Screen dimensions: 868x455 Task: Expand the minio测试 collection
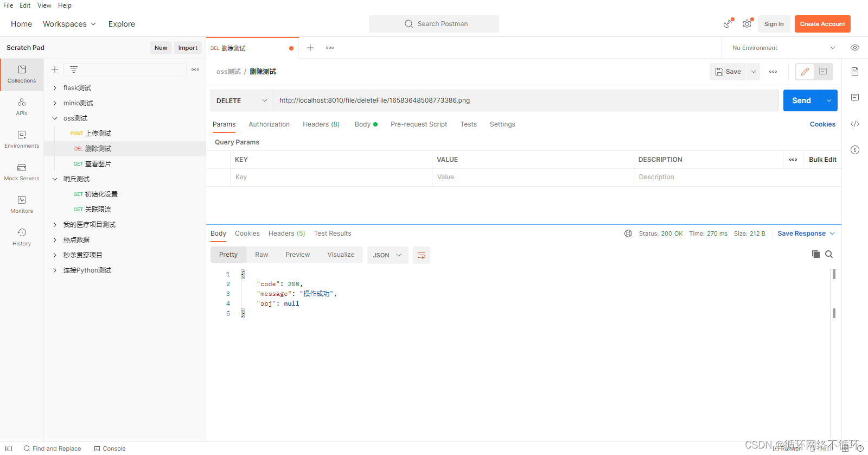pyautogui.click(x=55, y=103)
